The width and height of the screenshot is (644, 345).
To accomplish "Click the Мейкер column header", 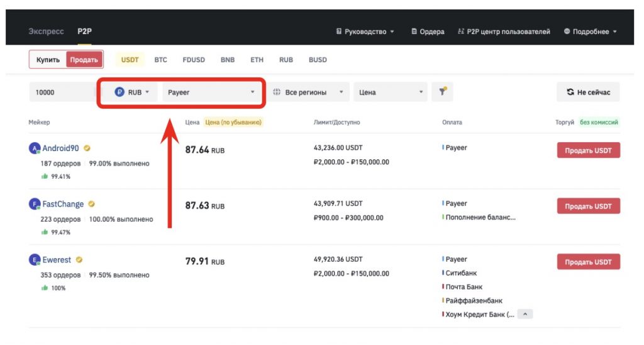I will click(x=39, y=122).
